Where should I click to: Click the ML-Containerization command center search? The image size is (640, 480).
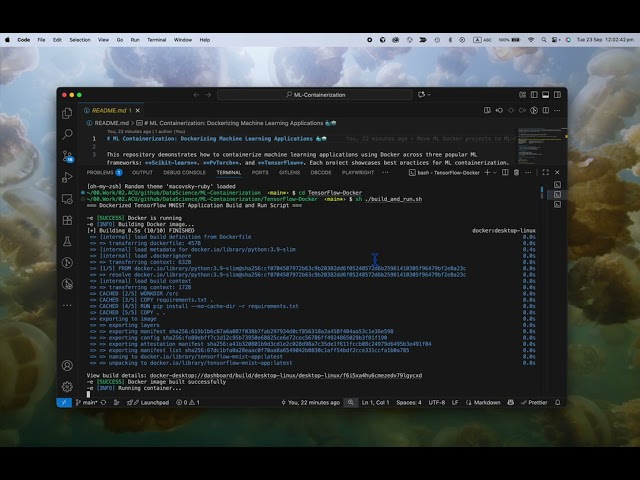coord(315,95)
